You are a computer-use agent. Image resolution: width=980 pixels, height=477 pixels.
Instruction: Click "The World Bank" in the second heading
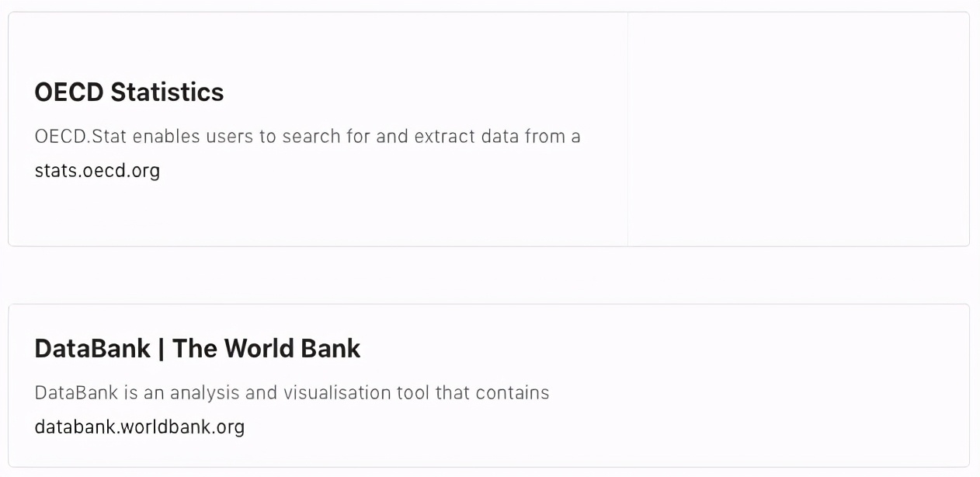[266, 349]
